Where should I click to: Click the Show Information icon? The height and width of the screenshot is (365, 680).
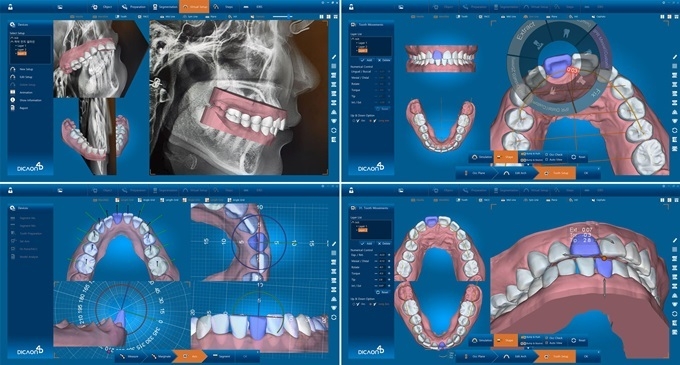(x=13, y=100)
